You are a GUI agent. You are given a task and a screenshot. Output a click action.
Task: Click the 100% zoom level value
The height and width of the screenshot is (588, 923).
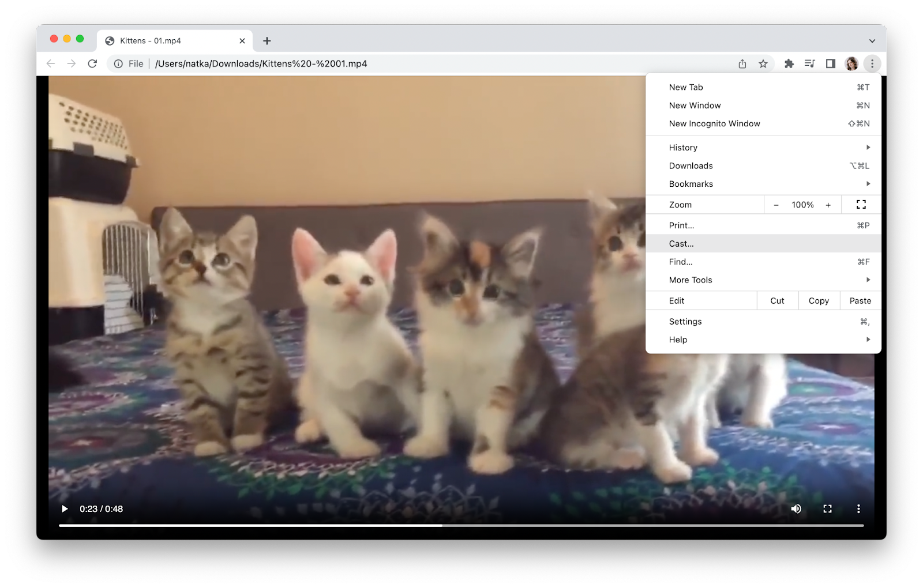802,205
